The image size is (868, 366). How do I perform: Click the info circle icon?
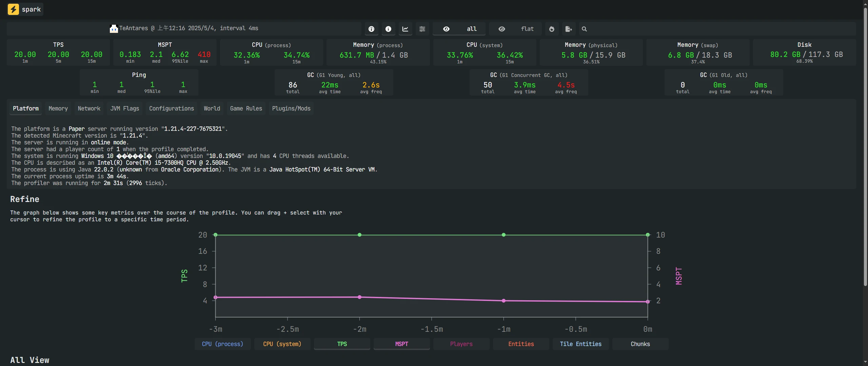388,29
